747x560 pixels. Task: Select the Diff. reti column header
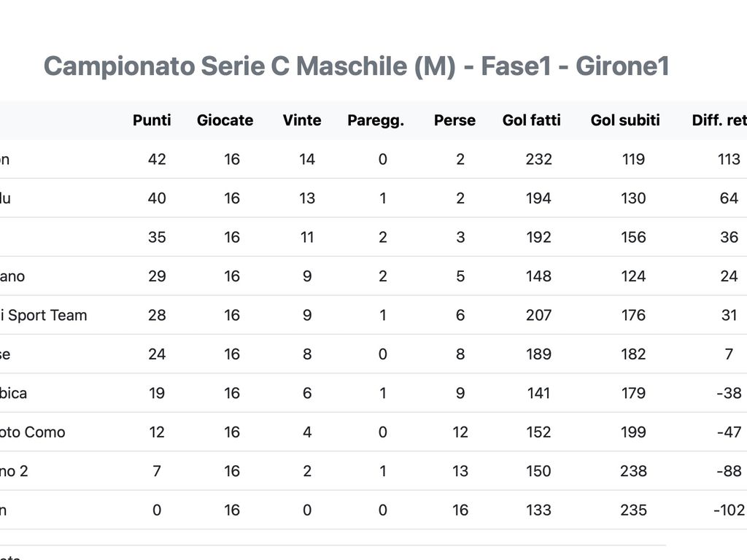(x=719, y=120)
